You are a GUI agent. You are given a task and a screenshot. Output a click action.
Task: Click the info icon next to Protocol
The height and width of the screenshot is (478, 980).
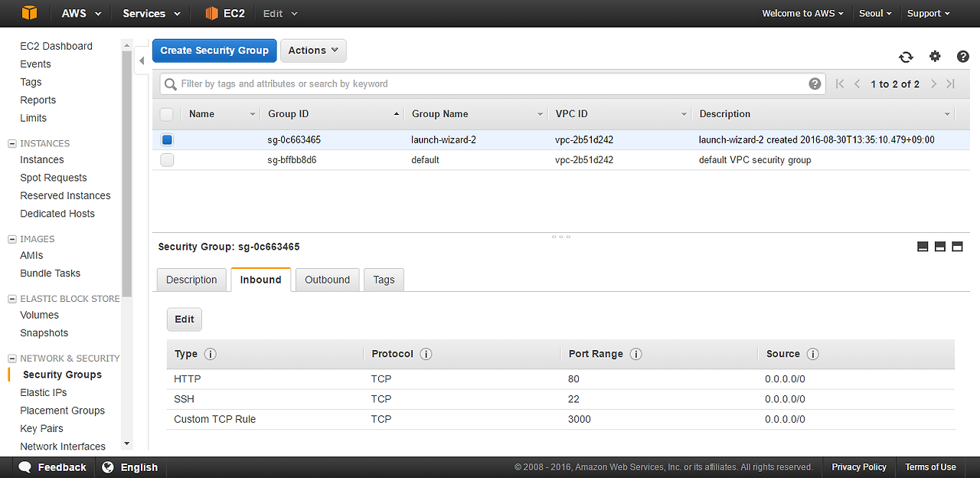pos(426,354)
